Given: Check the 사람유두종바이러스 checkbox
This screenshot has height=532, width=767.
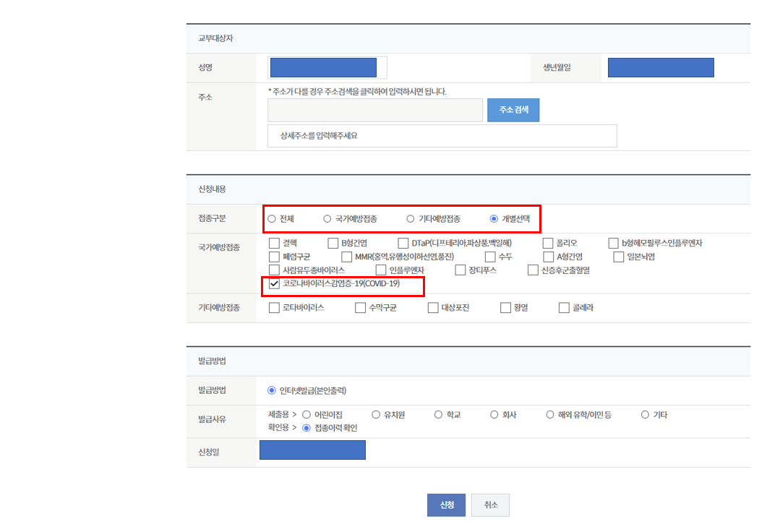Looking at the screenshot, I should click(275, 270).
